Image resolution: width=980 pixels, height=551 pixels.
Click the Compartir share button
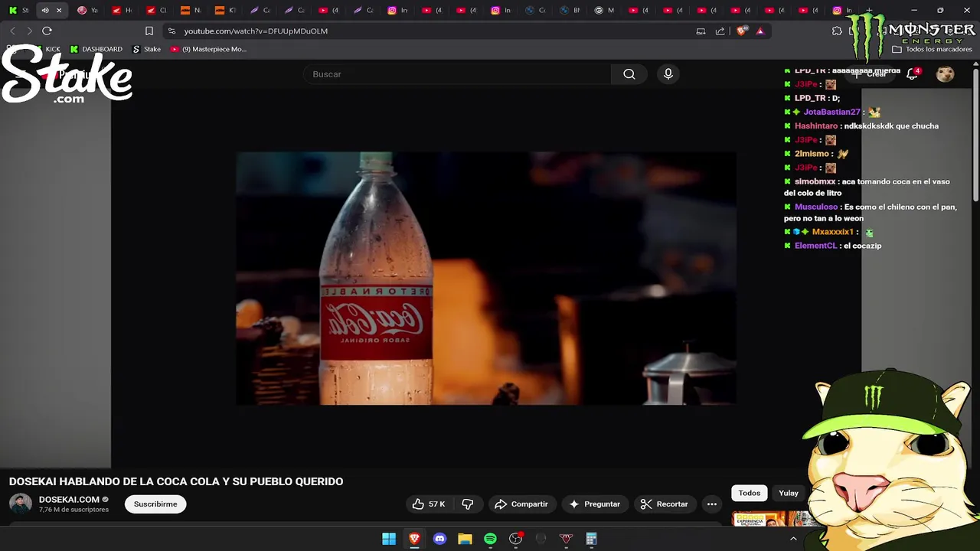[x=521, y=504]
